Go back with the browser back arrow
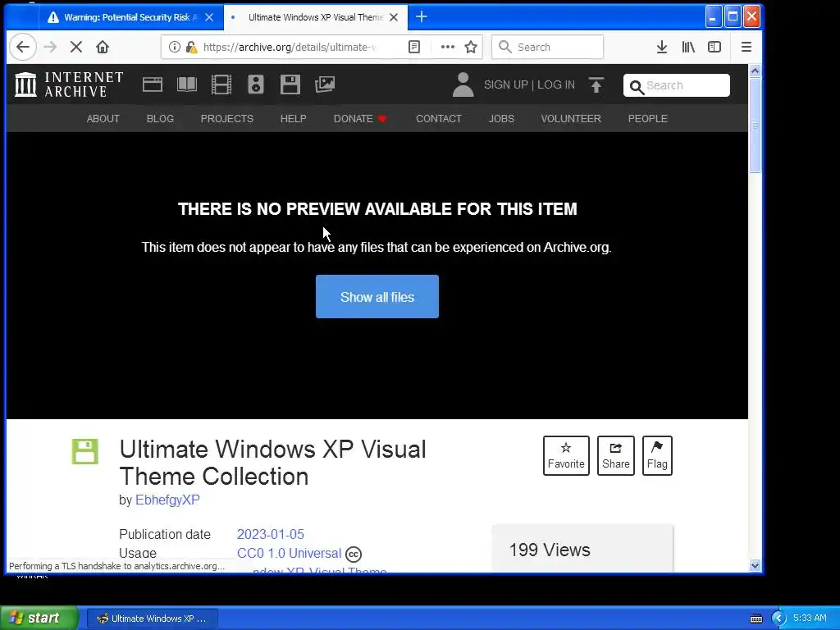 click(22, 47)
